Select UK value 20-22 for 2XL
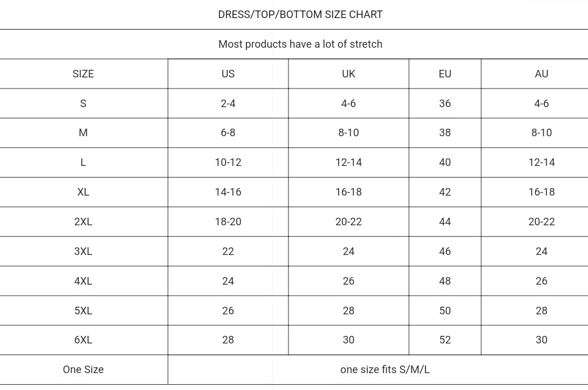 pos(348,221)
